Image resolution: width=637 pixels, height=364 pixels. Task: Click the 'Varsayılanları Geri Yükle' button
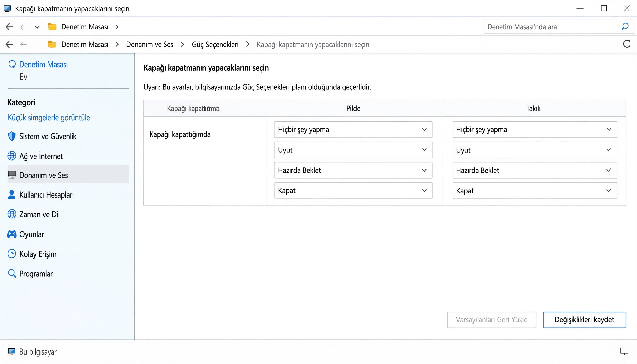pos(491,320)
